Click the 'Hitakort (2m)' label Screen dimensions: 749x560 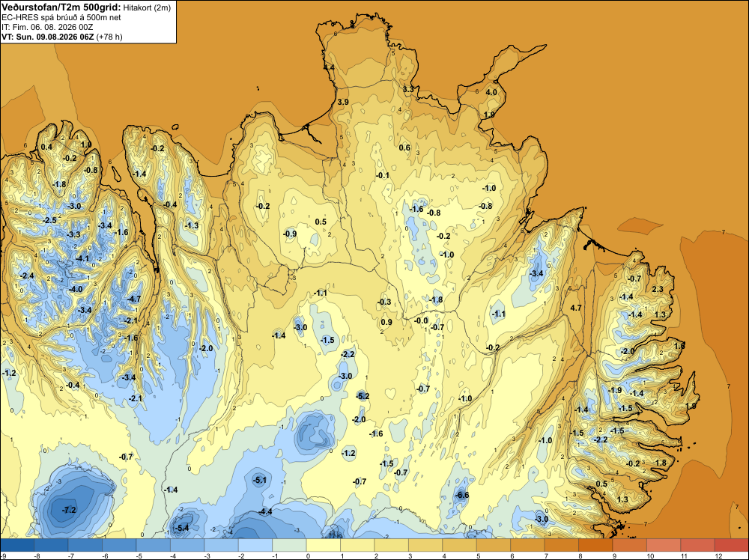pyautogui.click(x=147, y=7)
